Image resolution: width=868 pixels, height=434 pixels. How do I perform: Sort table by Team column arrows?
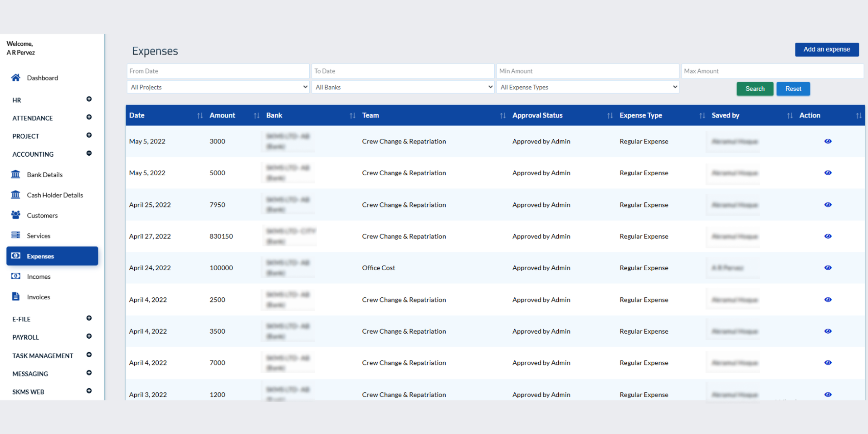click(x=502, y=116)
